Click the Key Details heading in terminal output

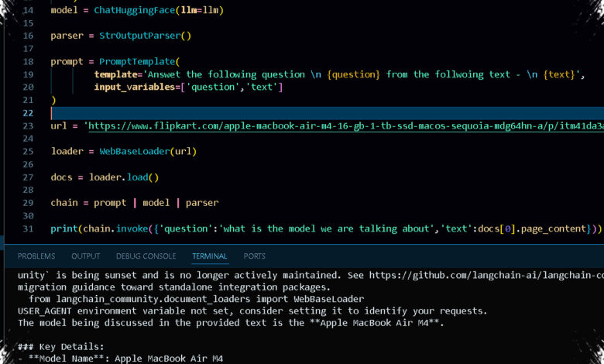tap(61, 347)
